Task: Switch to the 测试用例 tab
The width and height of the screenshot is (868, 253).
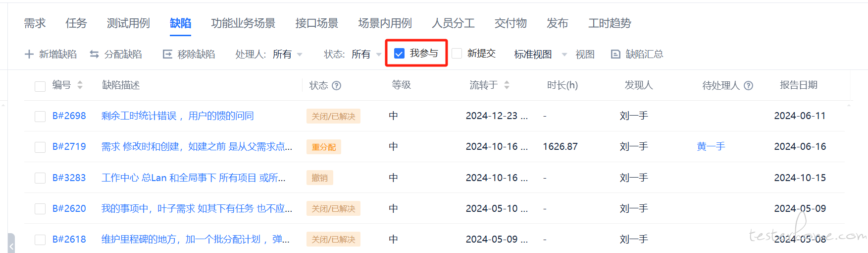Action: click(128, 23)
